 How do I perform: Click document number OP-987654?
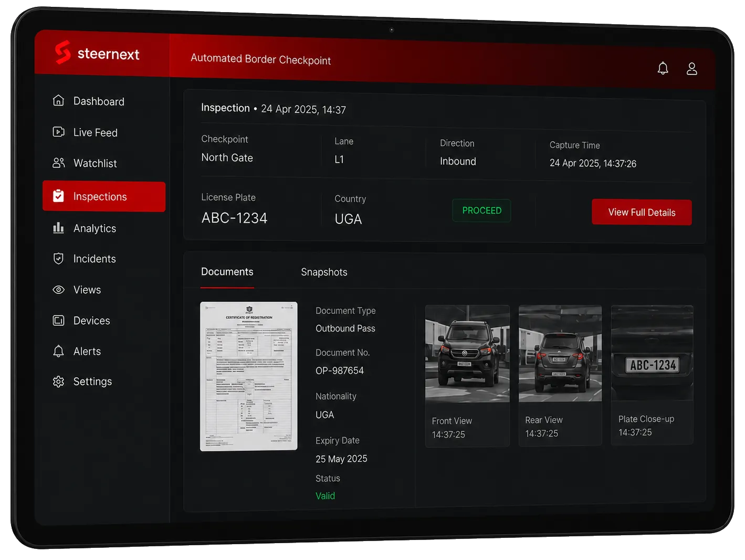pyautogui.click(x=340, y=371)
